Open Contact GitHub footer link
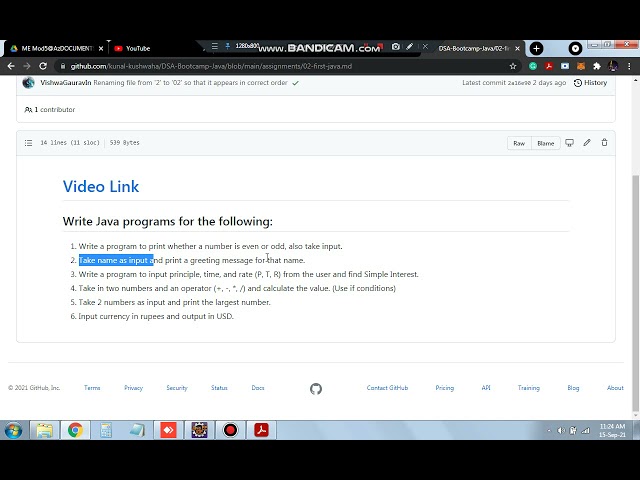 [387, 388]
